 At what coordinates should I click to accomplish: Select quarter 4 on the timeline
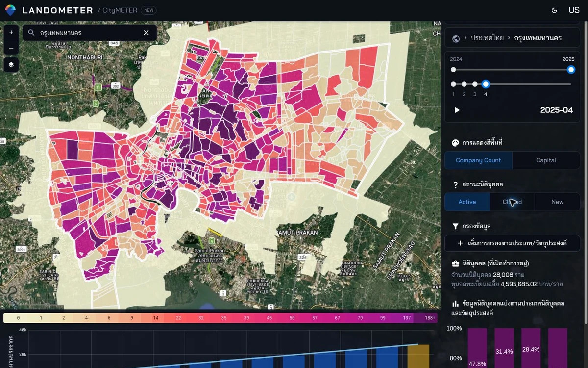click(486, 84)
